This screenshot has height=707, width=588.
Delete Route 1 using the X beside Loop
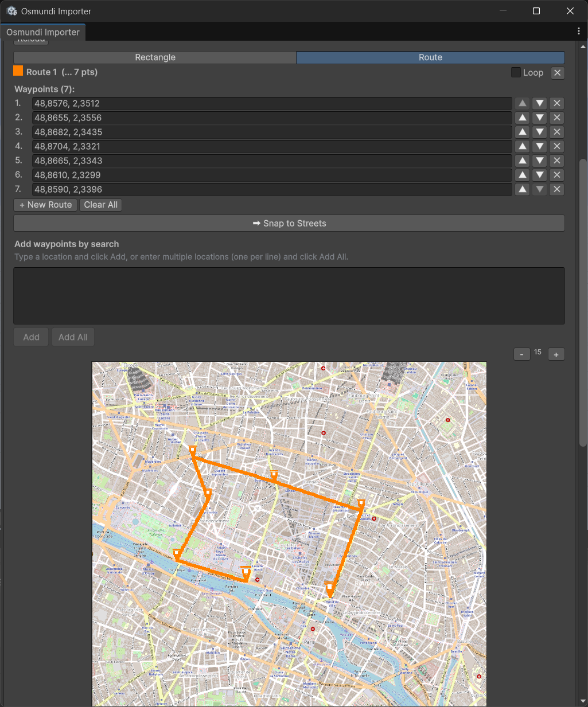[x=556, y=73]
